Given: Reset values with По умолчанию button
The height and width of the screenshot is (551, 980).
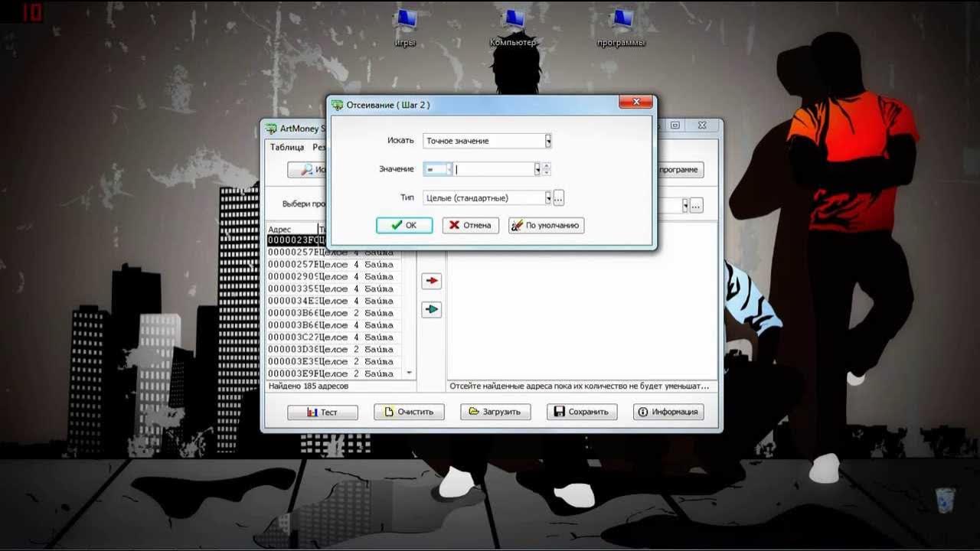Looking at the screenshot, I should click(x=547, y=225).
